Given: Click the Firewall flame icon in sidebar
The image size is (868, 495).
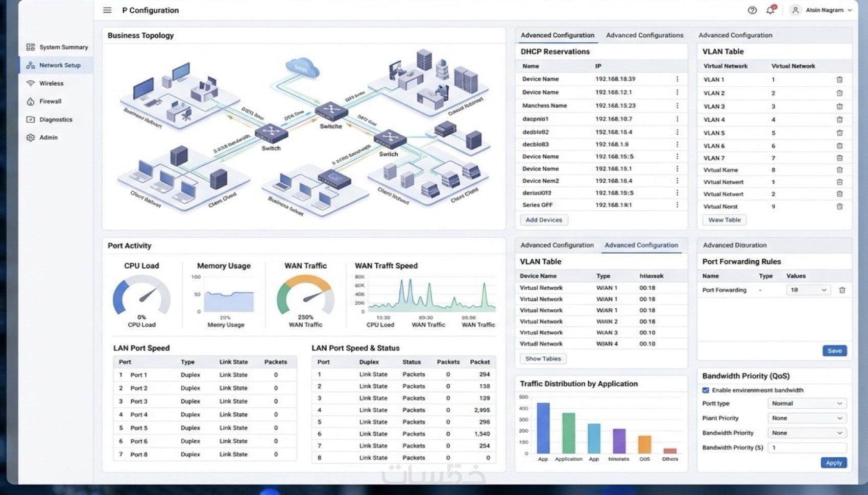Looking at the screenshot, I should click(x=31, y=102).
